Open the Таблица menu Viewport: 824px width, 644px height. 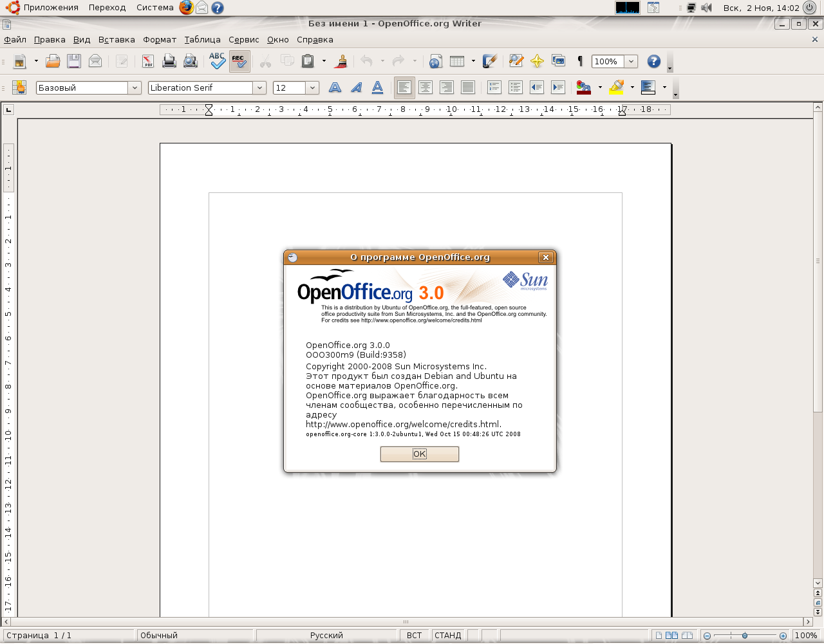pos(202,39)
